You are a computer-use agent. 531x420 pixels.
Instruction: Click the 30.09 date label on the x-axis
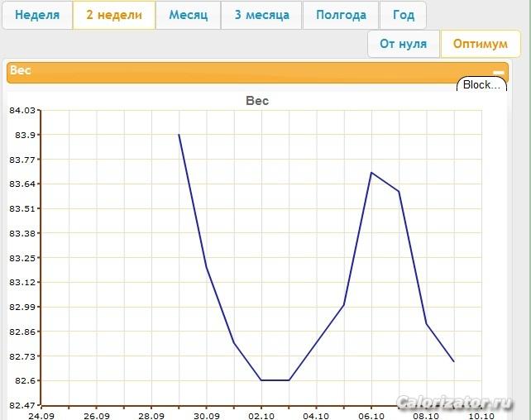coord(206,415)
